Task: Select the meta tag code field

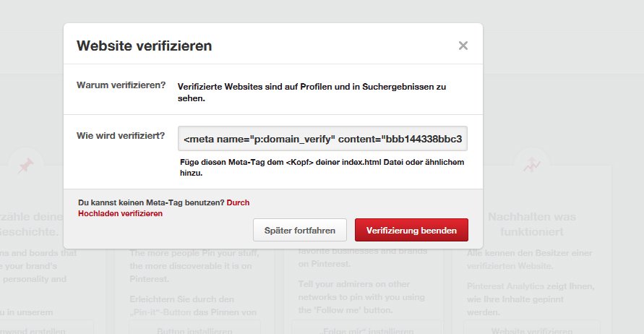Action: (322, 139)
